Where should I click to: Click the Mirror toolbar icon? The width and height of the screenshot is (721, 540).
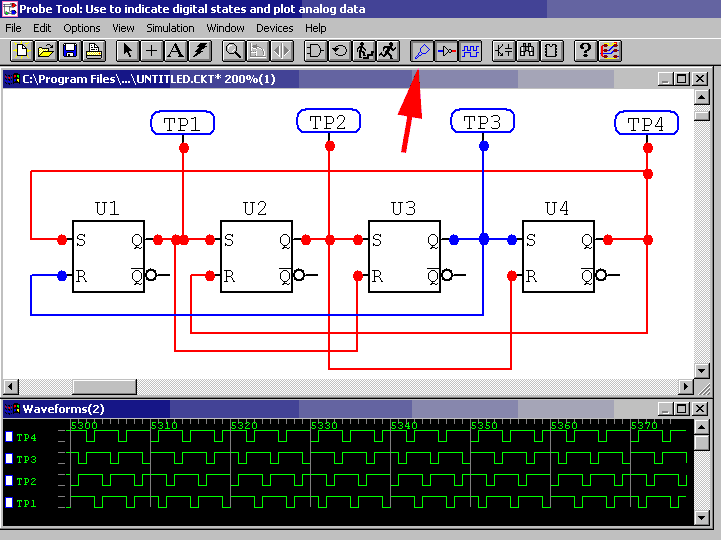281,51
